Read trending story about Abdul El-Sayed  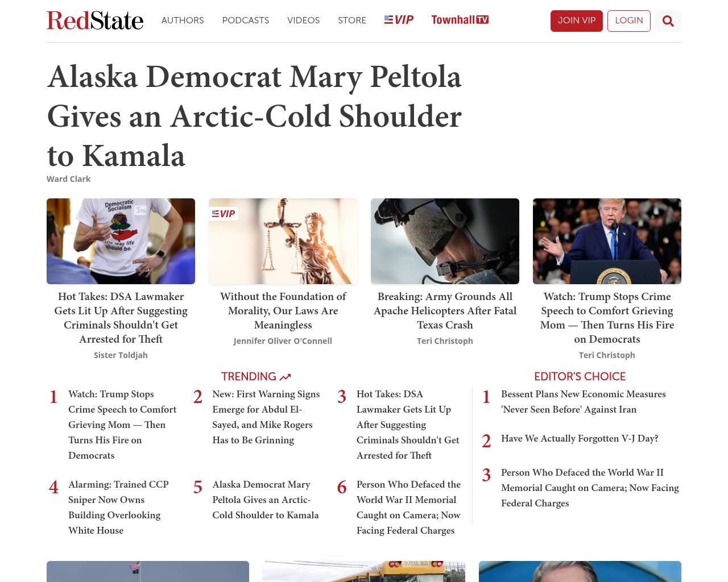coord(266,417)
